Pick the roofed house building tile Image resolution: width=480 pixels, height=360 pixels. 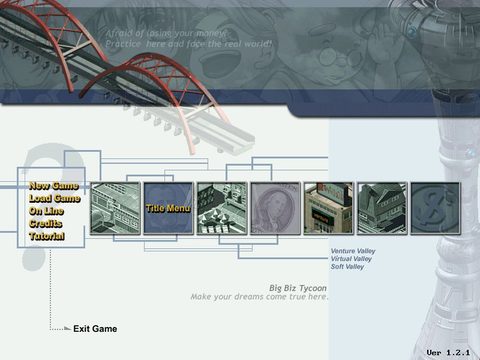coord(382,208)
